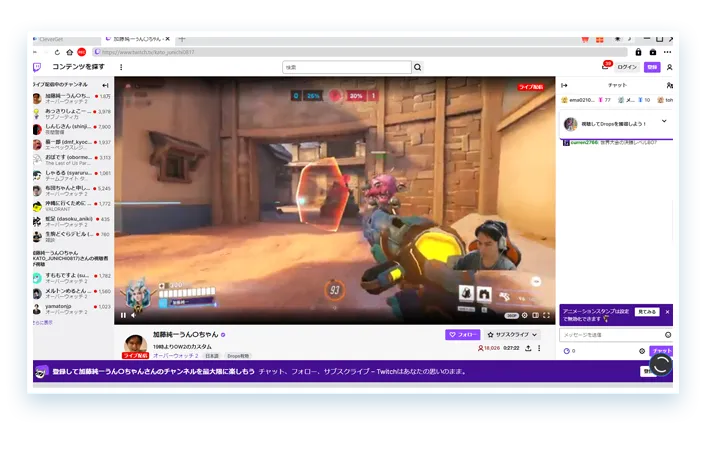701x452 pixels.
Task: Click the channel points icon below chat input
Action: pyautogui.click(x=567, y=351)
